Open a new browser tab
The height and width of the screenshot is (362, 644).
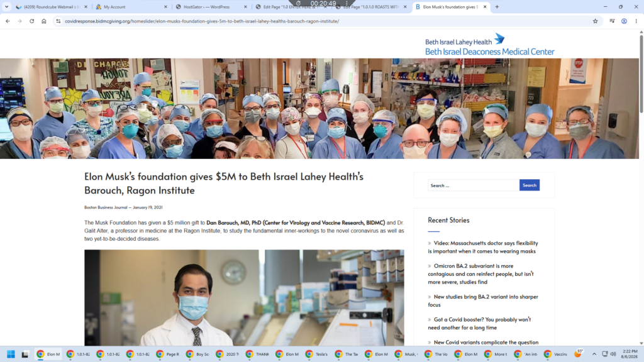coord(497,6)
